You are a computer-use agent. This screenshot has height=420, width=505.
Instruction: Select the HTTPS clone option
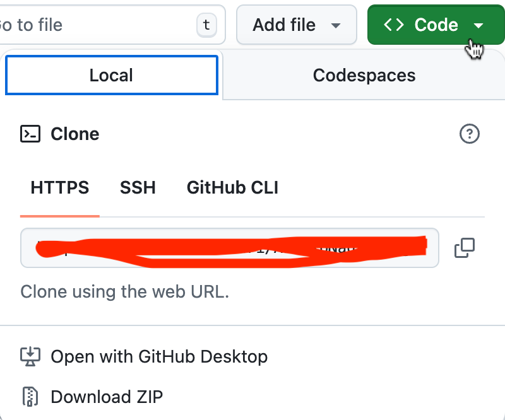(x=60, y=188)
